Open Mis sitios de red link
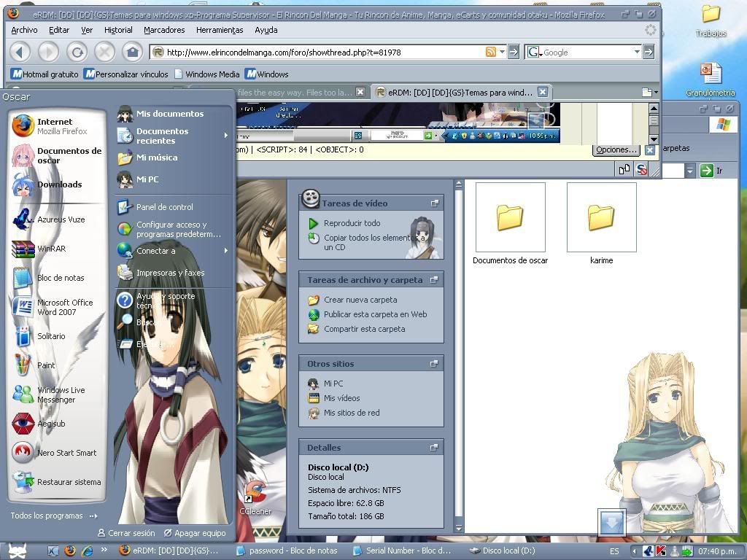Viewport: 747px width, 560px height. click(352, 413)
